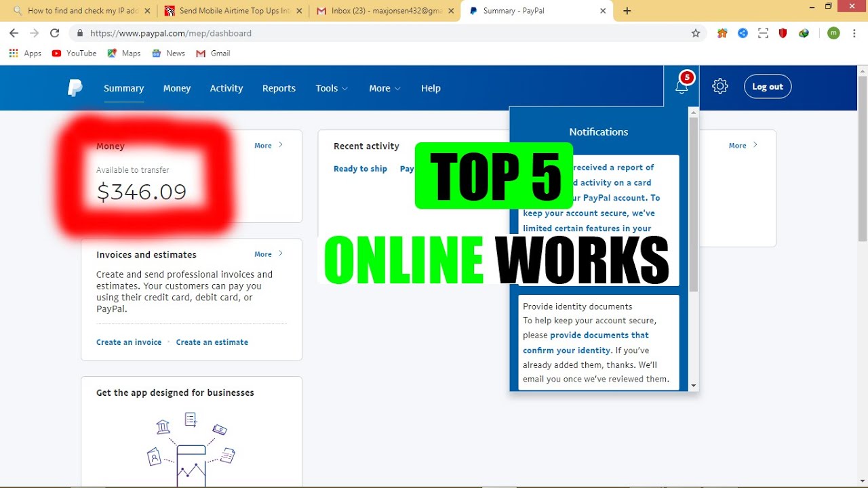Open YouTube bookmark
Screen dimensions: 868x488
coord(74,53)
